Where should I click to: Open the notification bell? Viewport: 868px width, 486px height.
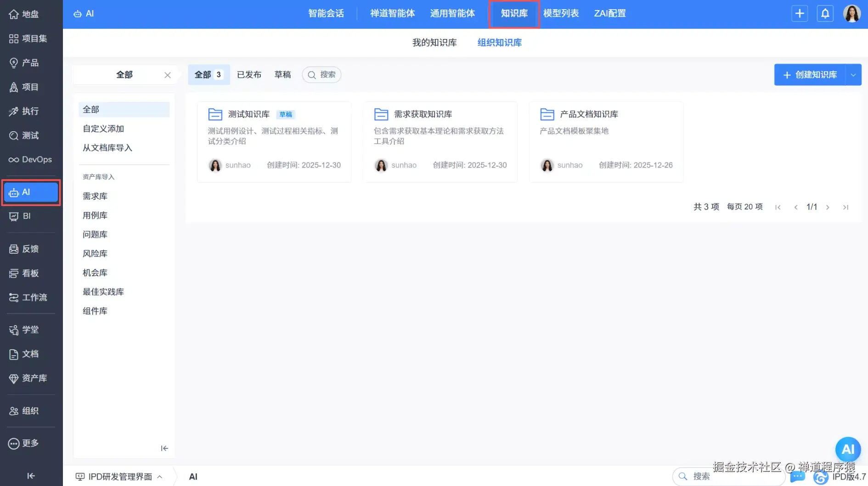[x=825, y=13]
